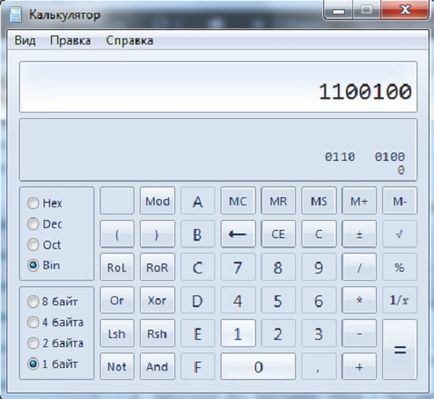This screenshot has height=399, width=434.
Task: Click the digit 5 button
Action: (278, 300)
